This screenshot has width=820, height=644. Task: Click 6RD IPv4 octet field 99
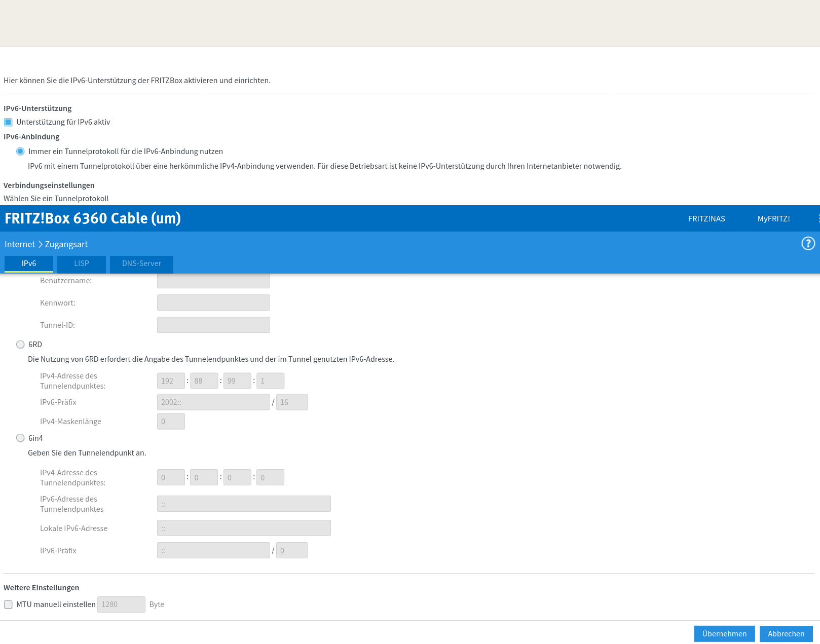point(237,381)
